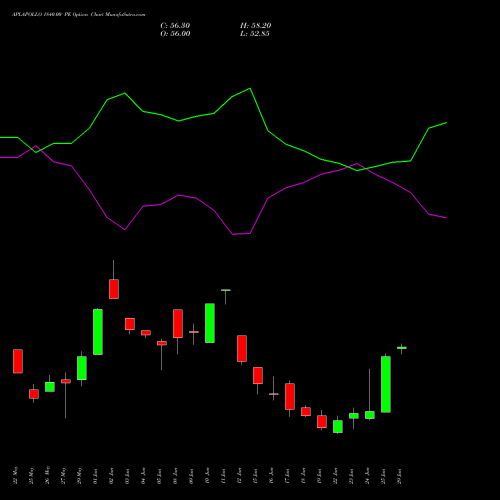Click the red candle above 08 Jun

[x=178, y=324]
